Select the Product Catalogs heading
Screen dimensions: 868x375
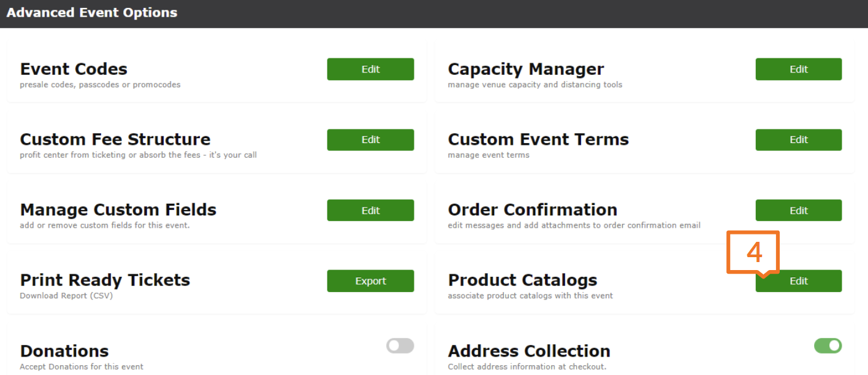point(522,280)
